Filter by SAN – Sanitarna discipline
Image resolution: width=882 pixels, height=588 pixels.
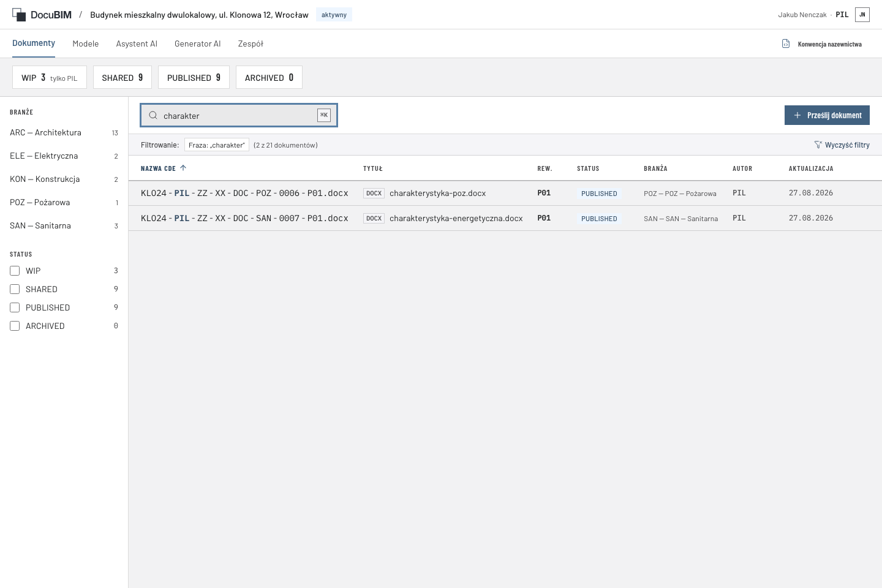(64, 226)
